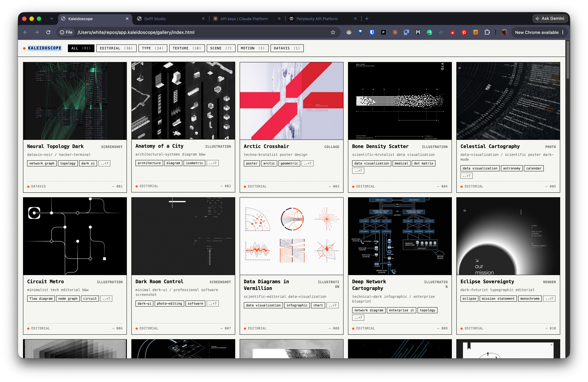
Task: Filter gallery by EDITORIAL (36)
Action: pos(116,48)
